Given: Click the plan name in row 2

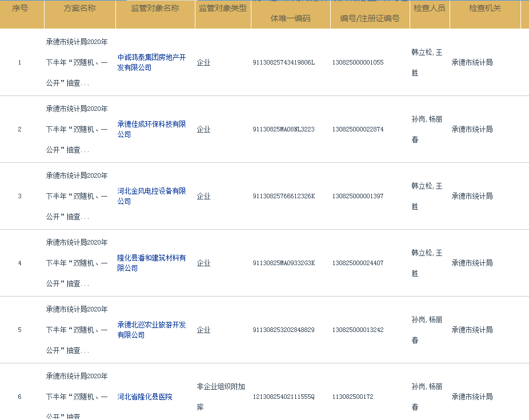Looking at the screenshot, I should [77, 129].
